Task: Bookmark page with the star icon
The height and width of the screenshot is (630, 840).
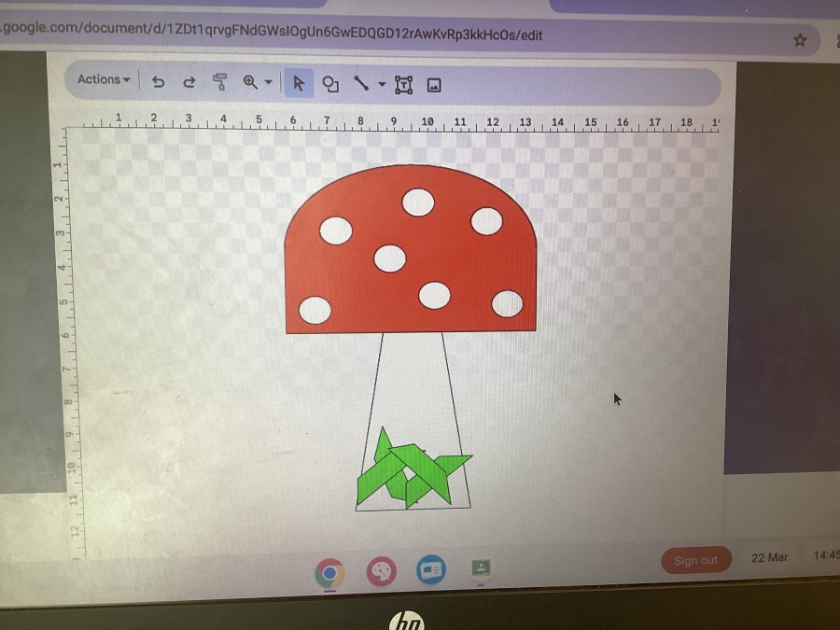Action: [800, 40]
